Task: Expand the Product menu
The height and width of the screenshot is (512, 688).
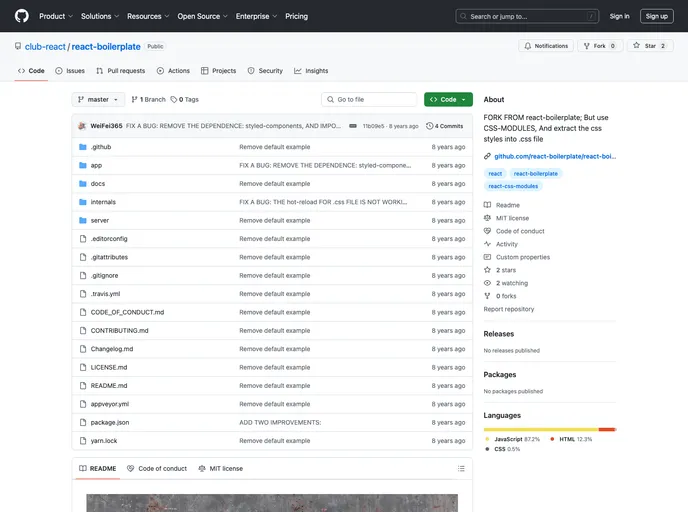Action: click(x=56, y=16)
